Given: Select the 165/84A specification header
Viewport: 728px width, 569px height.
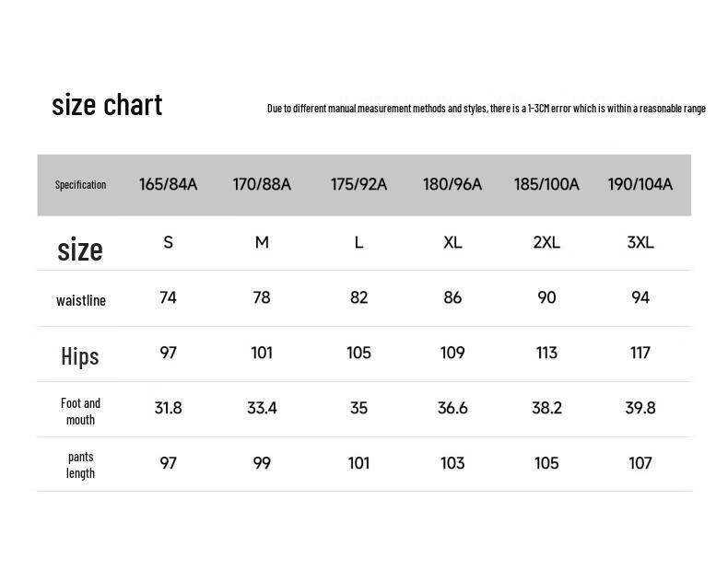Looking at the screenshot, I should coord(168,184).
